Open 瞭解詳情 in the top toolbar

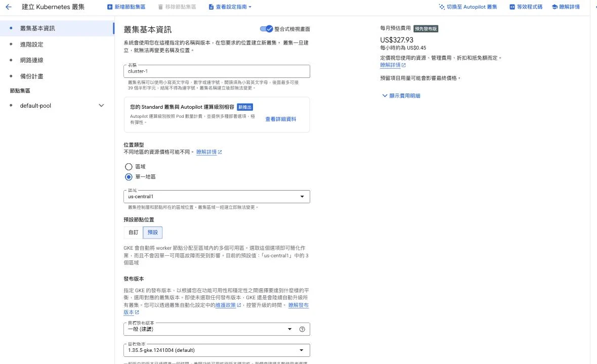tap(566, 7)
